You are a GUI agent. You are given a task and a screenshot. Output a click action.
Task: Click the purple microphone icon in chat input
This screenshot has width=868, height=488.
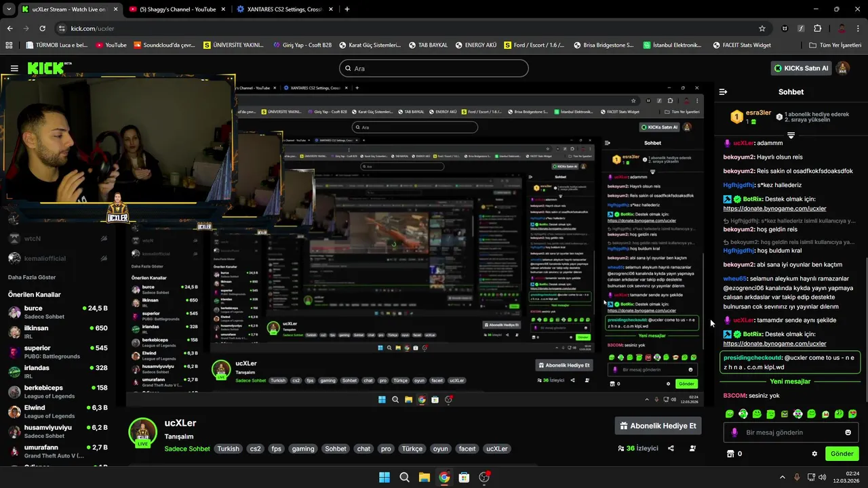pyautogui.click(x=734, y=432)
